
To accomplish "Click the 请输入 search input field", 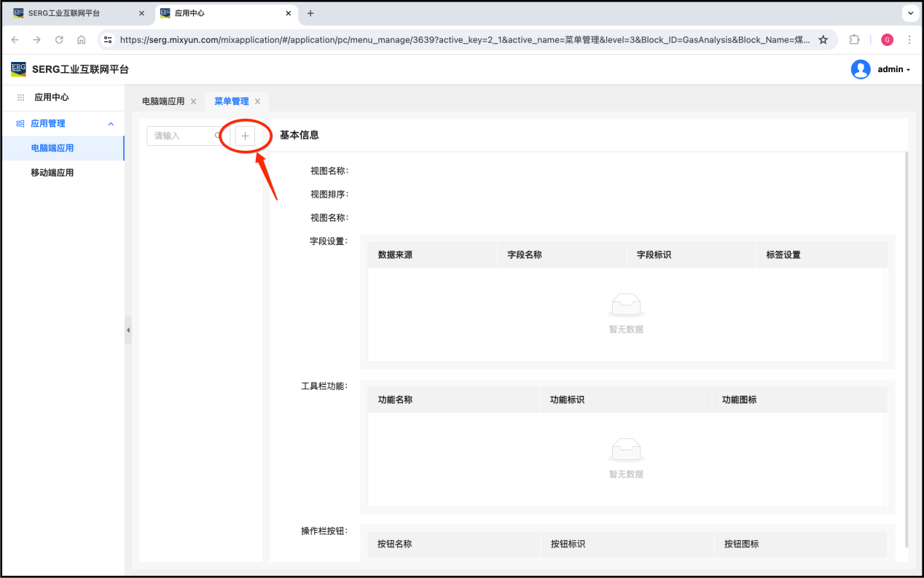I will click(182, 136).
